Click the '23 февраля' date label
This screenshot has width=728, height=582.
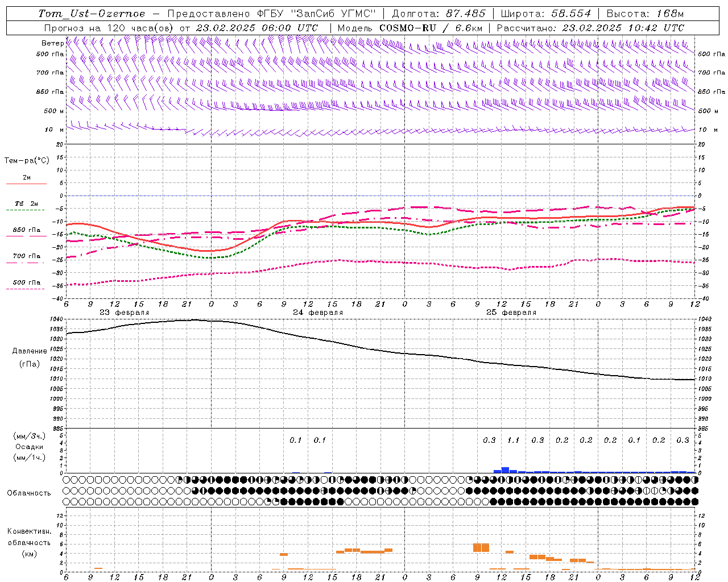(x=124, y=313)
